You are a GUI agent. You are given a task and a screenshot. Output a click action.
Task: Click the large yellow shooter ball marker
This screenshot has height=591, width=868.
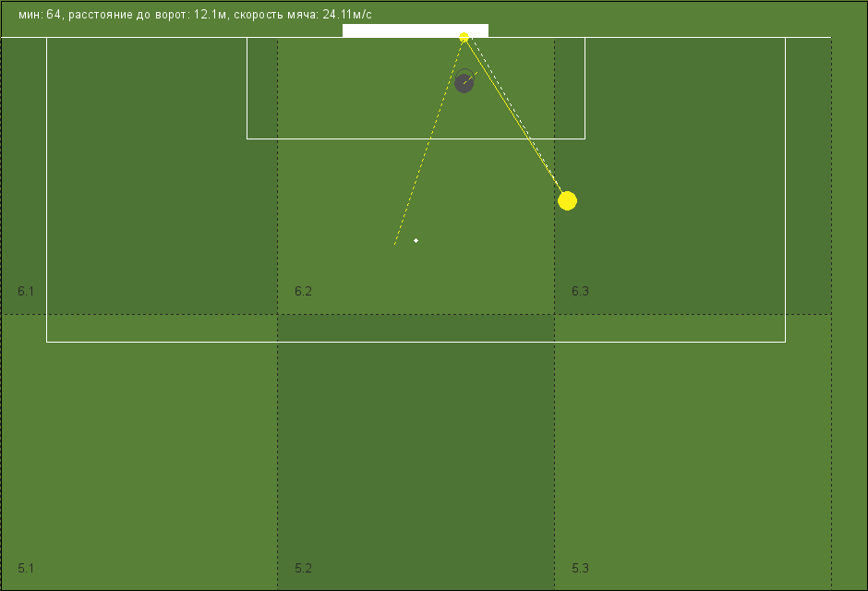point(567,201)
